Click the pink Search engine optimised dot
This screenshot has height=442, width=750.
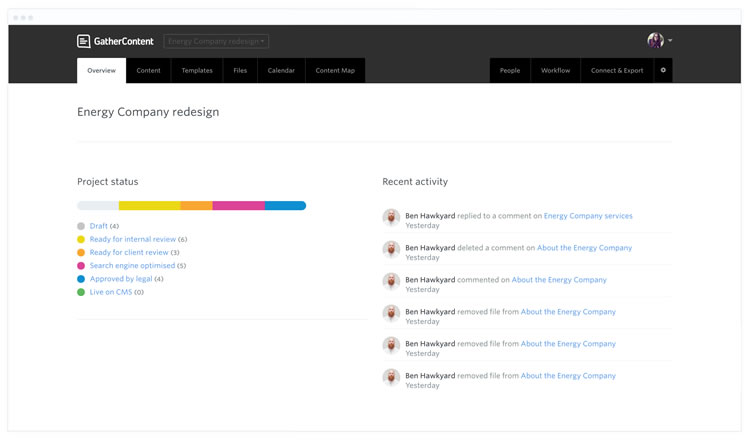click(x=81, y=266)
